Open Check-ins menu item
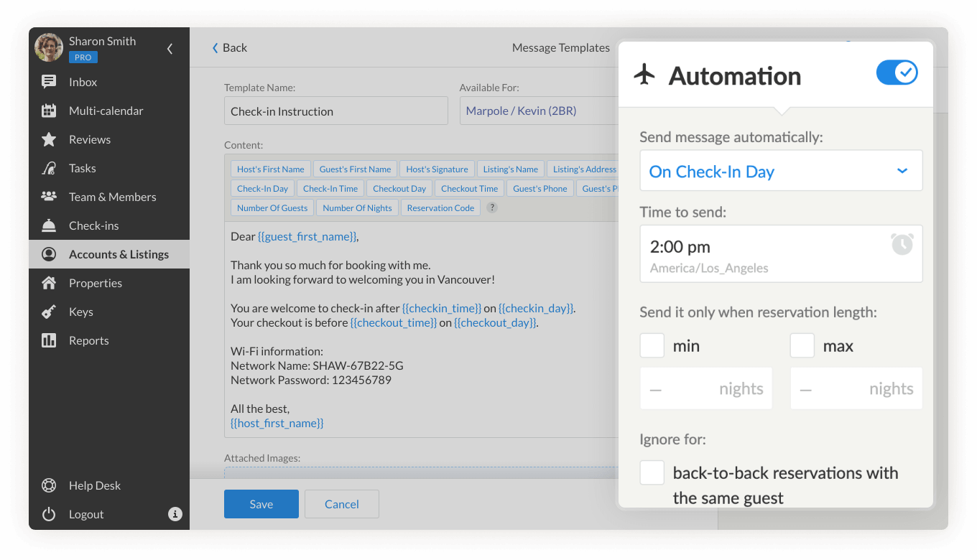This screenshot has height=560, width=977. pyautogui.click(x=109, y=225)
